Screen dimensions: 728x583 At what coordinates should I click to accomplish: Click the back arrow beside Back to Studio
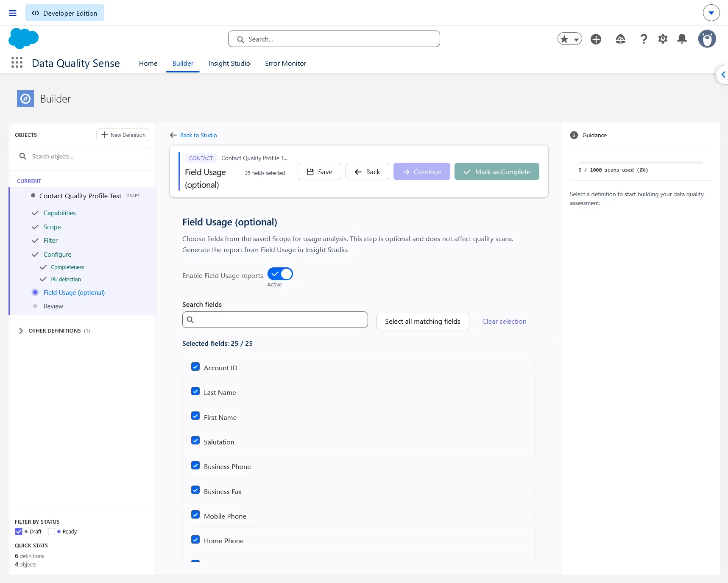tap(173, 135)
